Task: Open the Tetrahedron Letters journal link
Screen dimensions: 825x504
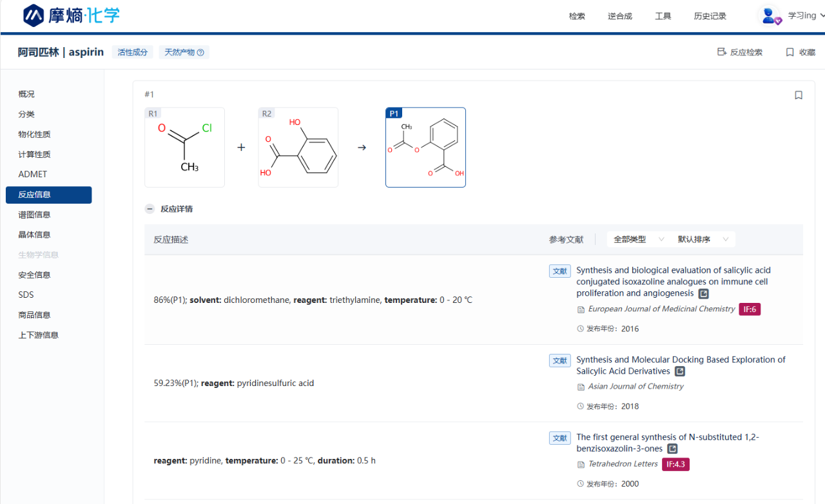Action: point(623,464)
